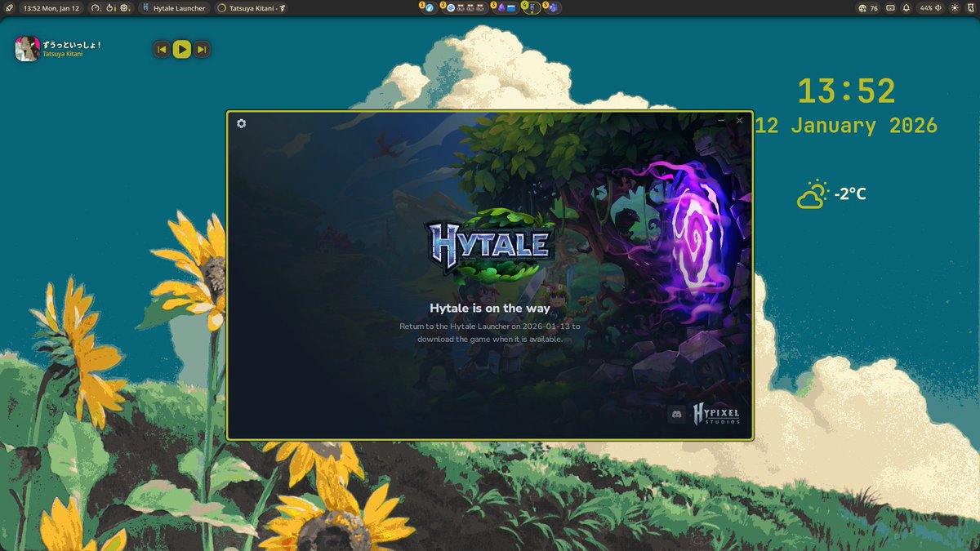Click the globe network indicator showing 76

tap(868, 8)
